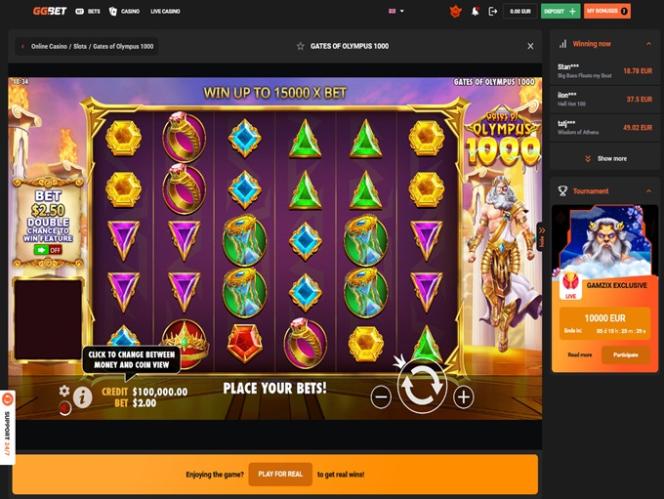Spin the reels with the circular arrows button
Viewport: 664px width, 499px height.
click(422, 386)
